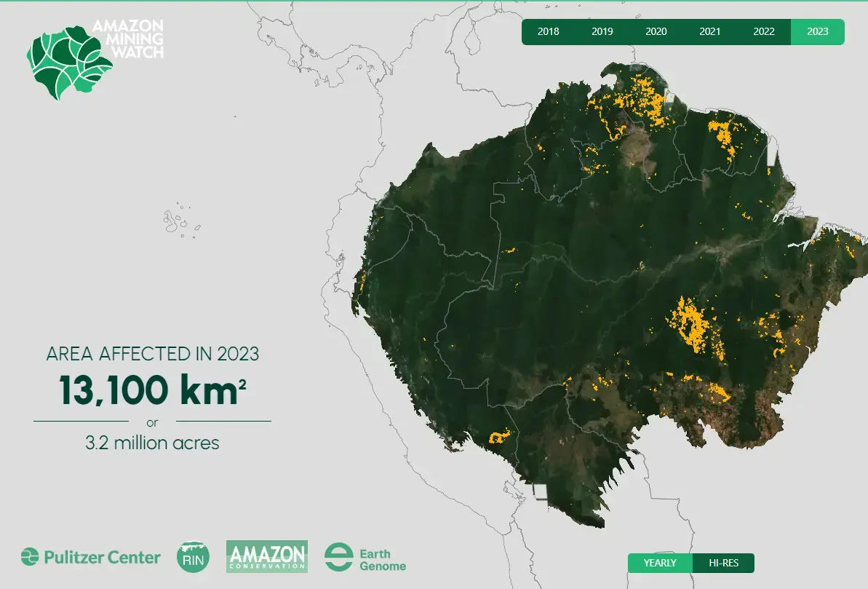Image resolution: width=868 pixels, height=589 pixels.
Task: Toggle the YEARLY view mode
Action: click(659, 563)
